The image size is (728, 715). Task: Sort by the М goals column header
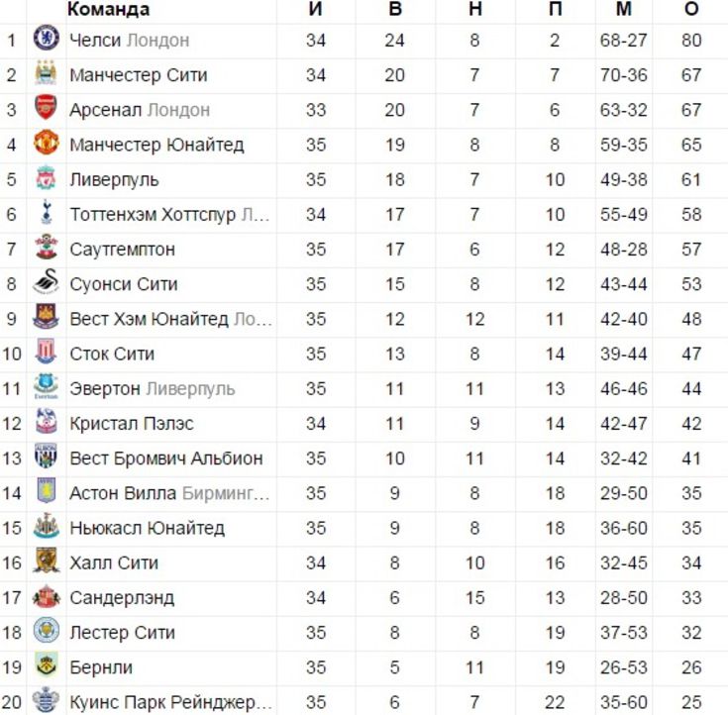624,9
